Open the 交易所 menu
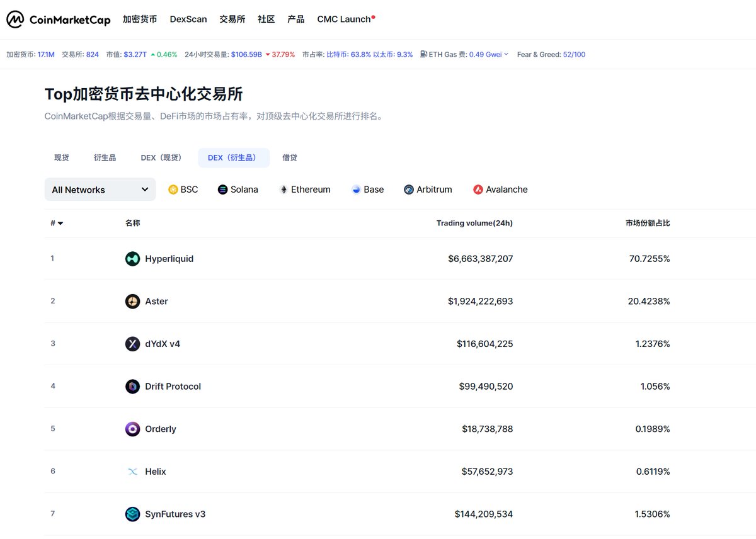 tap(232, 20)
